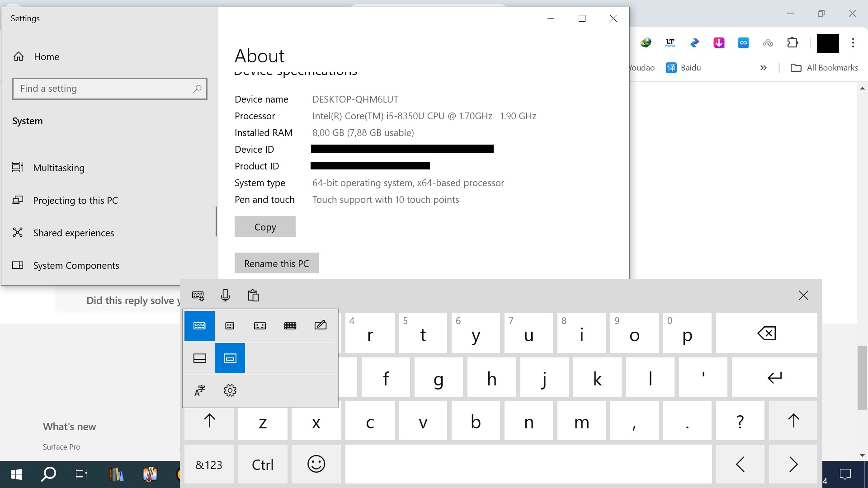Select the split keyboard layout
The width and height of the screenshot is (868, 488).
pos(260,325)
